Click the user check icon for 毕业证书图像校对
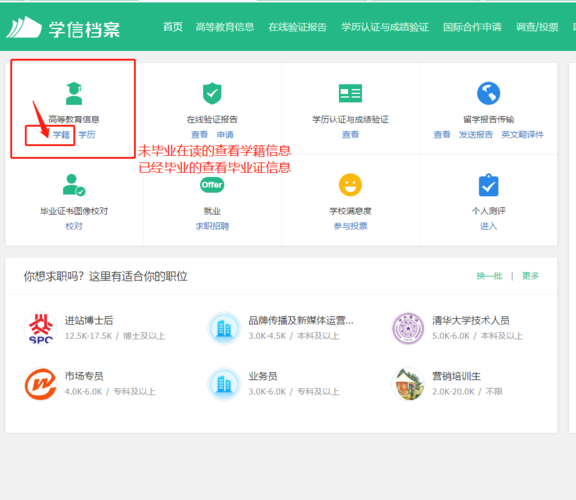Viewport: 576px width, 500px height. coord(74,185)
